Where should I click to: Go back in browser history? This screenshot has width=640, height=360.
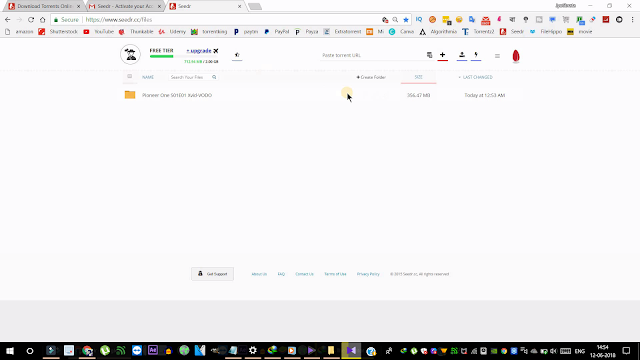(x=7, y=20)
